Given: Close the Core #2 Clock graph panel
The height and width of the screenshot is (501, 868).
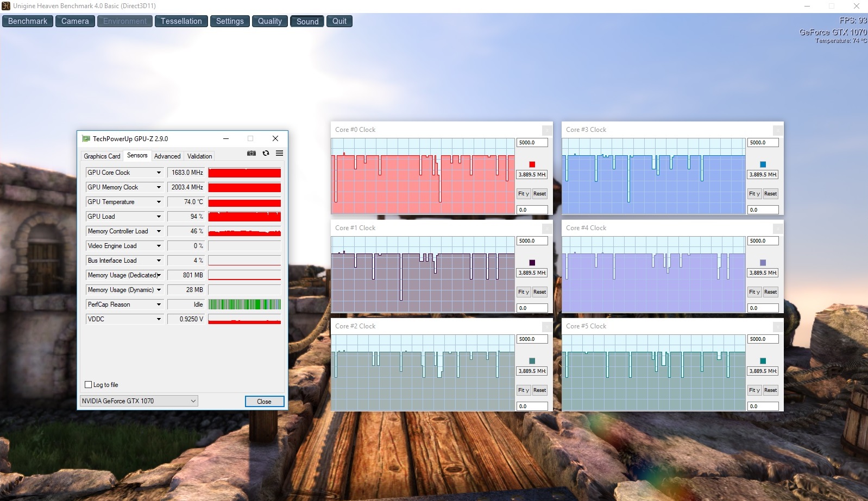Looking at the screenshot, I should coord(547,326).
